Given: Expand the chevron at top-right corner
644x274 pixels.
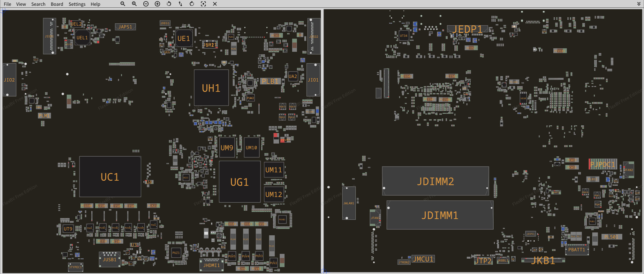Looking at the screenshot, I should click(x=639, y=4).
